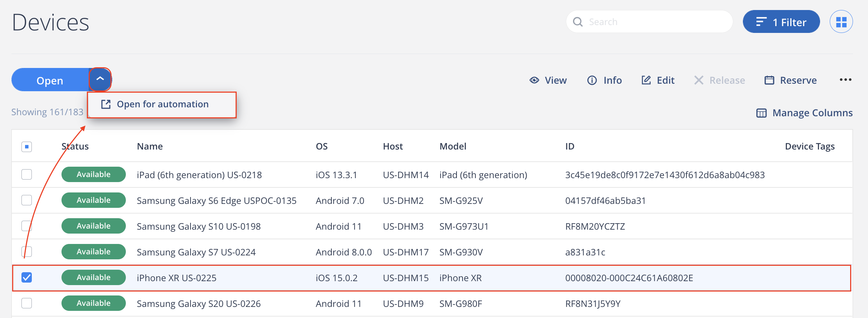
Task: Check the Samsung Galaxy S10 US-0198 row
Action: pyautogui.click(x=27, y=226)
